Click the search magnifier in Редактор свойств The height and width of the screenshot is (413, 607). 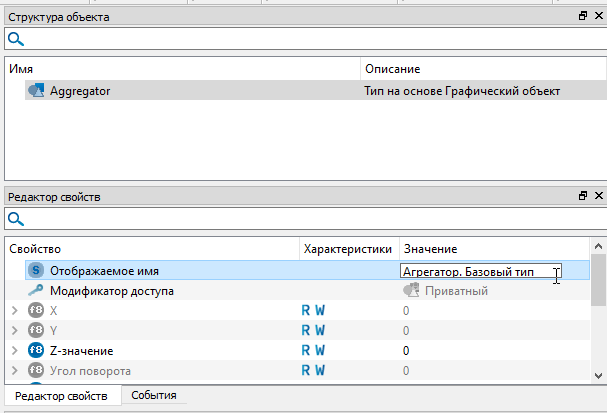15,219
